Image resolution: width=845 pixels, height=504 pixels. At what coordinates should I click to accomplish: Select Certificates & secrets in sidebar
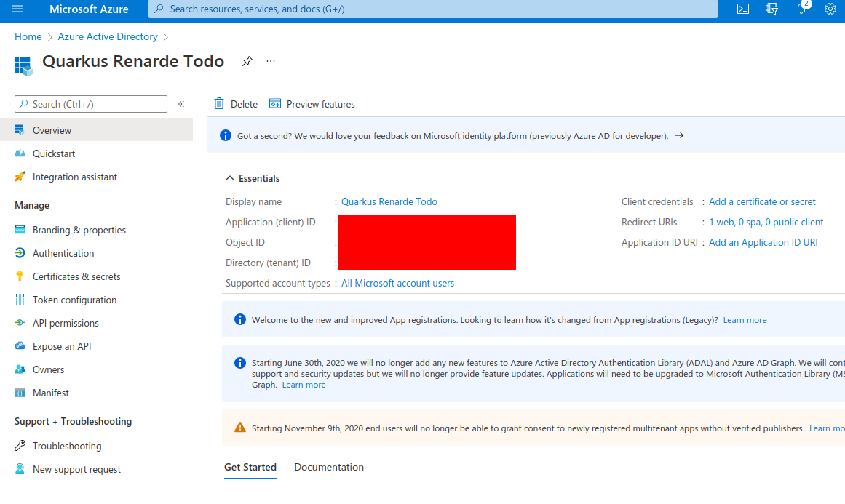pos(74,276)
